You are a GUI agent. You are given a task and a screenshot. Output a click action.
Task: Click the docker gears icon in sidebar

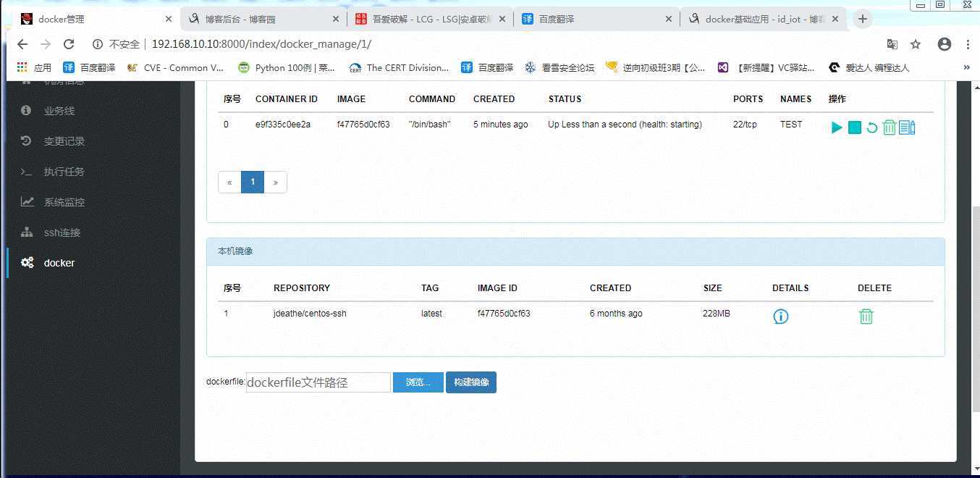pos(28,263)
